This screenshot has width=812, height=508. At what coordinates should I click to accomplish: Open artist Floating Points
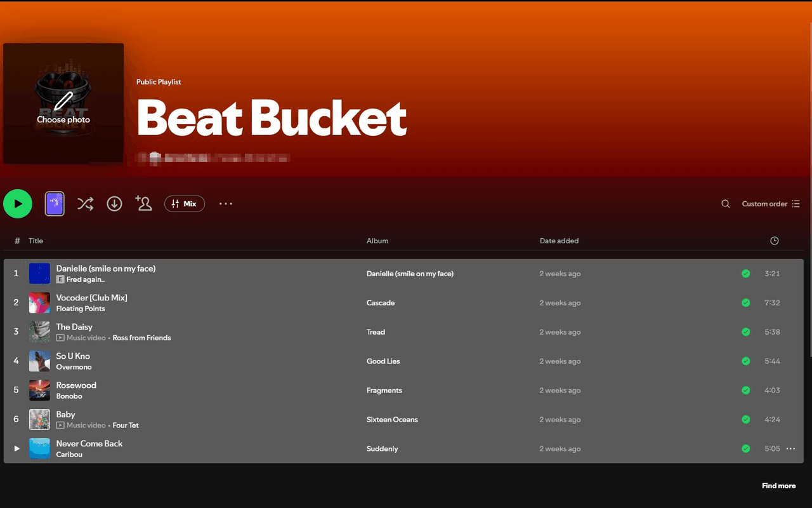(x=81, y=309)
